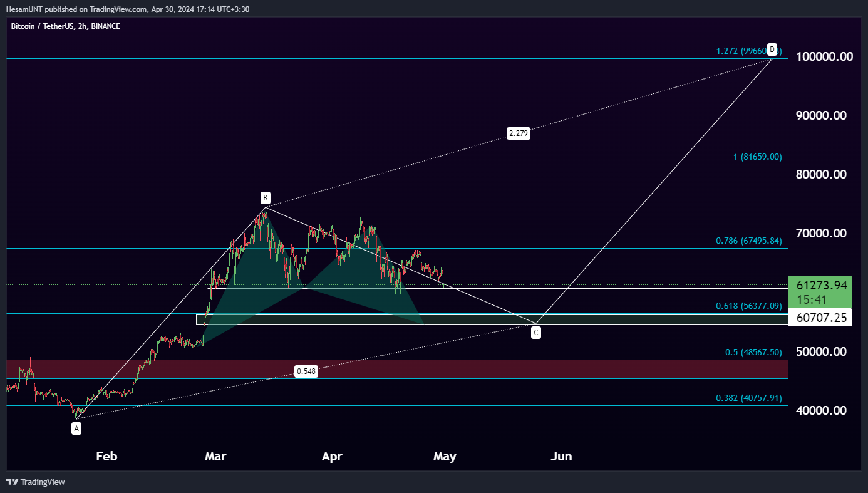Click the Feb label on time axis

106,457
